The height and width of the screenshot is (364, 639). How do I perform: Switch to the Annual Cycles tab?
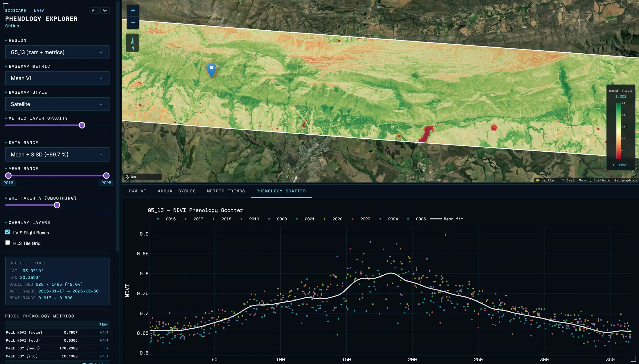[177, 191]
